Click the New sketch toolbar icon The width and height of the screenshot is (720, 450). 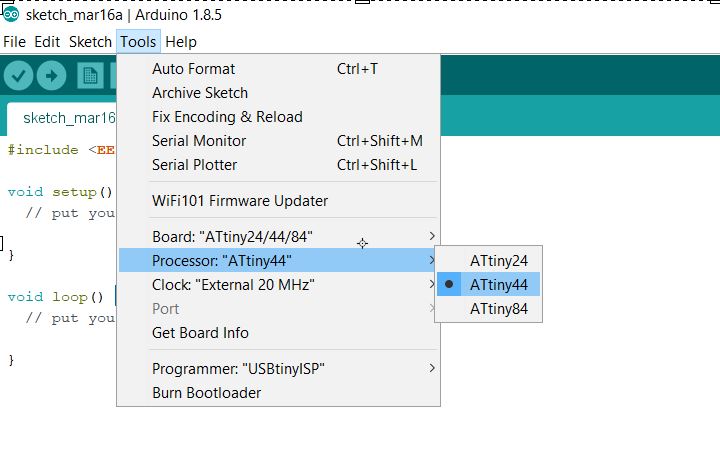point(91,76)
